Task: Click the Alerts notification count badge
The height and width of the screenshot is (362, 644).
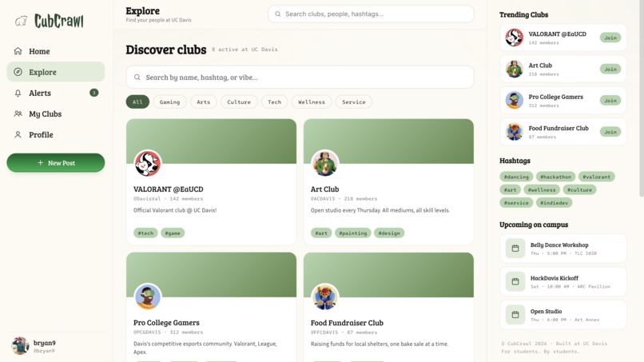Action: [94, 93]
